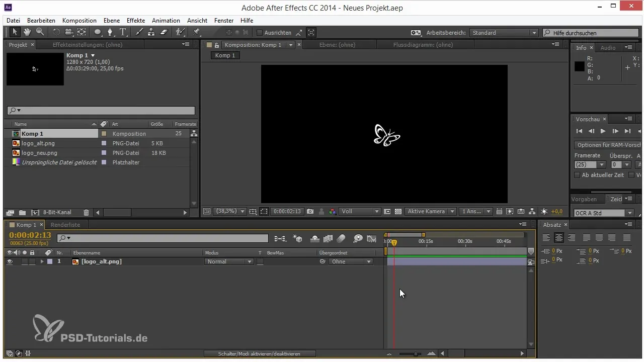
Task: Open the magnification 38,3% dropdown
Action: (230, 212)
